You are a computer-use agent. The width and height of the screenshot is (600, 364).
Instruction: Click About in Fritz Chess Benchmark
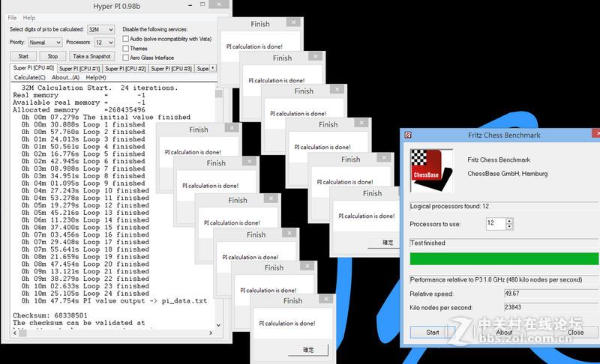(x=504, y=333)
